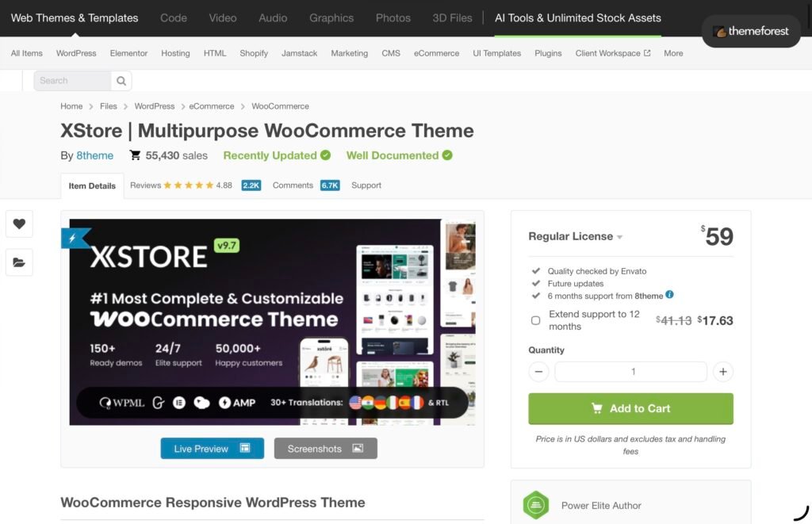This screenshot has height=524, width=812.
Task: Open the WordPress category in the navigation bar
Action: click(x=76, y=53)
